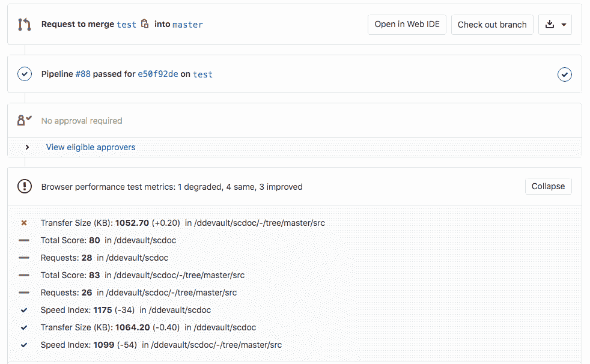Screen dimensions: 590x364
Task: Expand View eligible approvers
Action: (90, 147)
